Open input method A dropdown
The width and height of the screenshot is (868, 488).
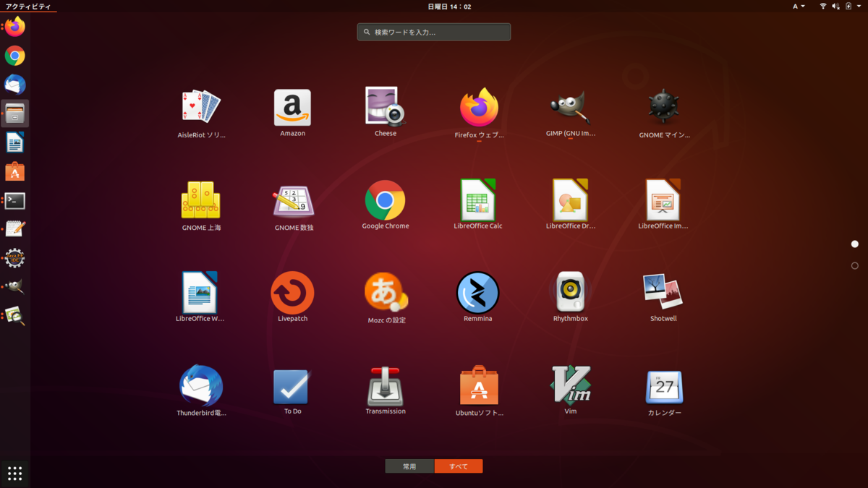(799, 7)
